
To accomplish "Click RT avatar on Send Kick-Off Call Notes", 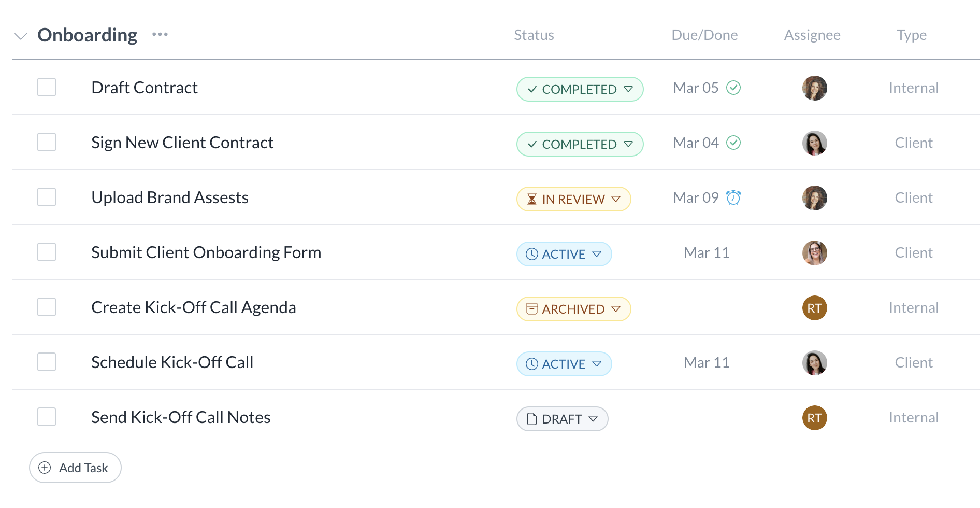I will [814, 418].
